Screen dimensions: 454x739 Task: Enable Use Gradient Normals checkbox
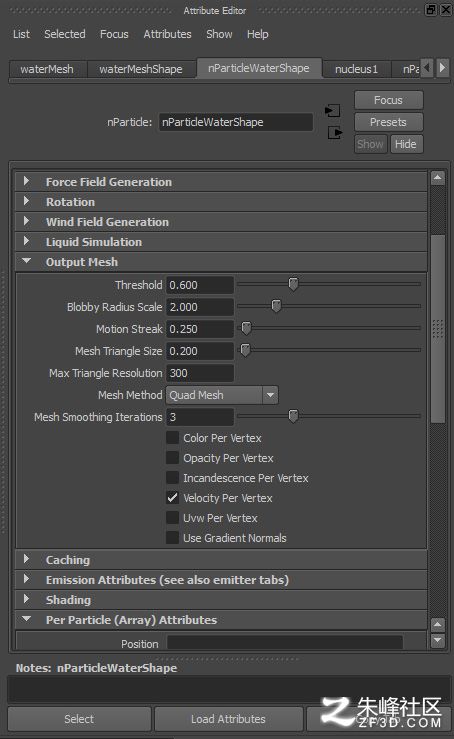point(173,538)
